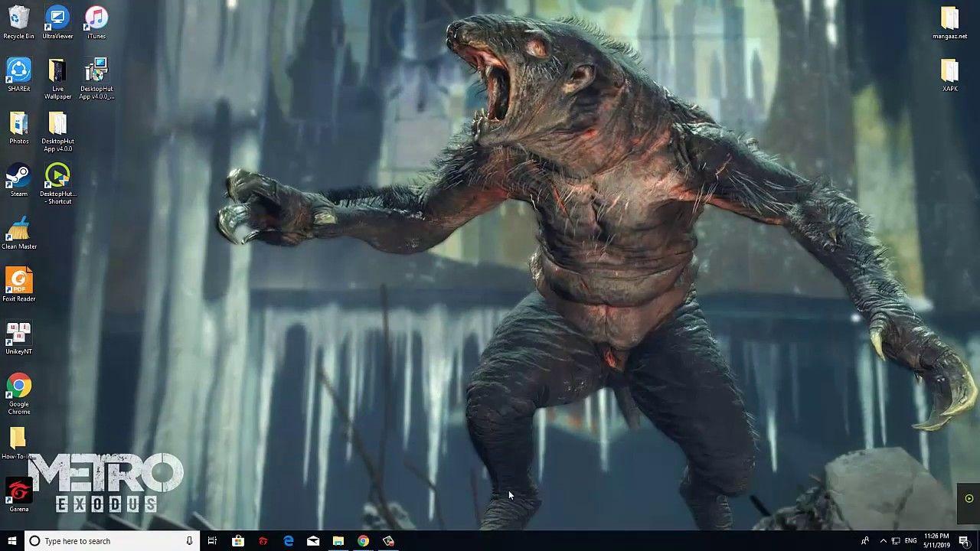This screenshot has width=980, height=551.
Task: Select the UltraViewer desktop icon
Action: (57, 19)
